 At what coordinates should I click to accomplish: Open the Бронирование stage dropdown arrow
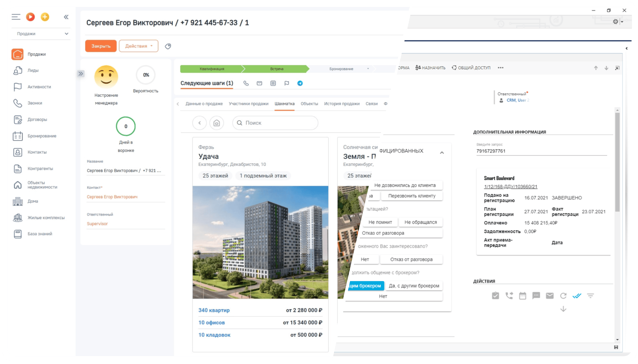368,69
